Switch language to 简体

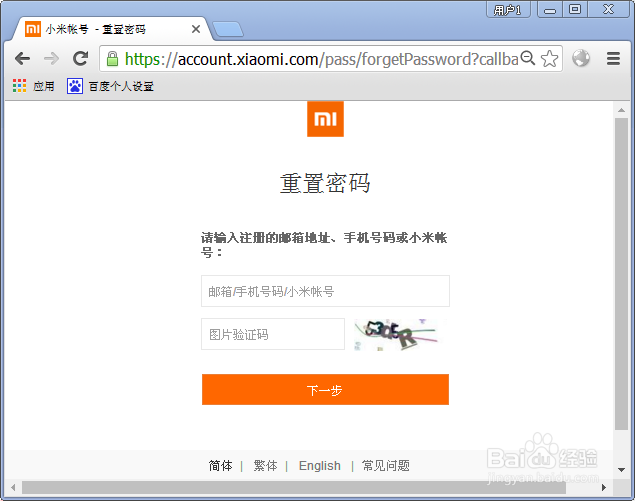pos(221,466)
